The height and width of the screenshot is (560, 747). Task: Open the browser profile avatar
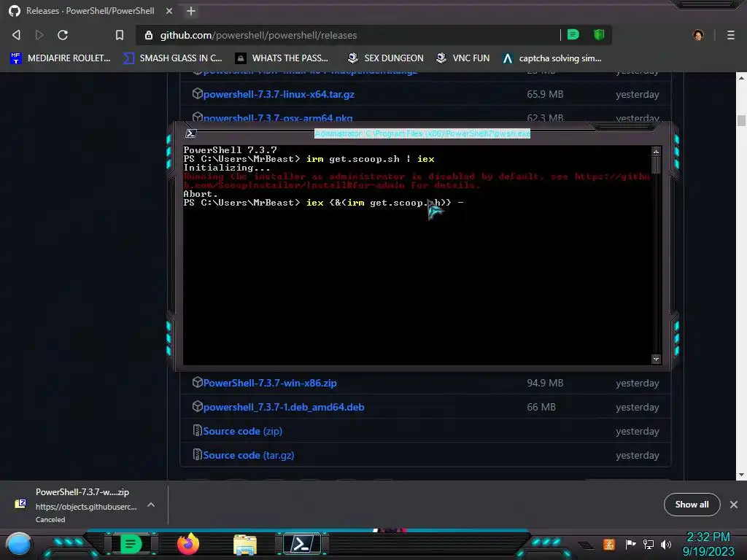698,35
